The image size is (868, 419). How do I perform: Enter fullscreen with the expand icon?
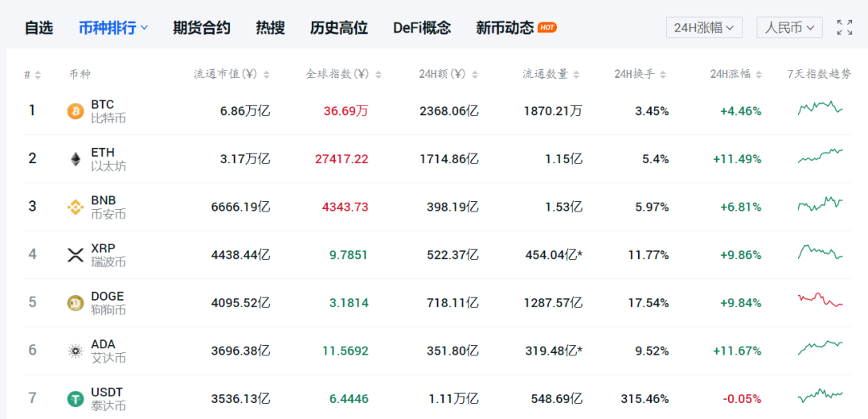(x=845, y=27)
